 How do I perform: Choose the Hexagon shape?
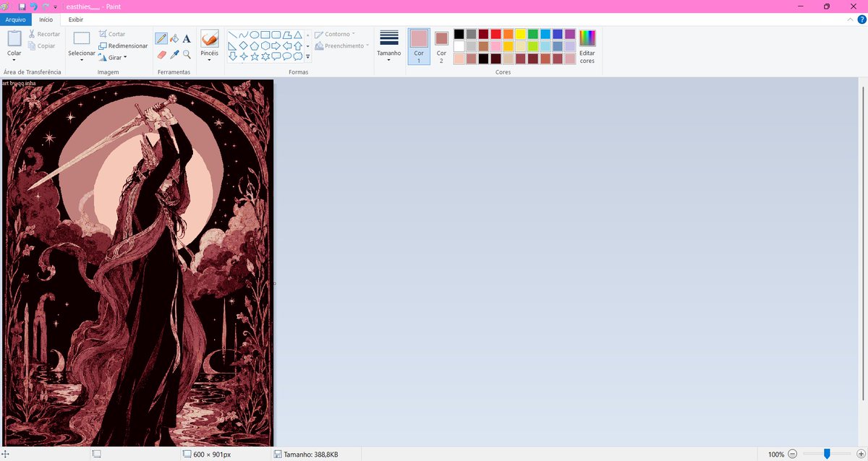click(x=265, y=46)
